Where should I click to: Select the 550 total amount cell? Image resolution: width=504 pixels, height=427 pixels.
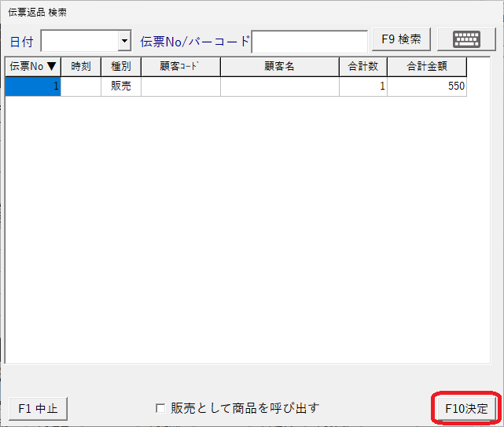427,87
